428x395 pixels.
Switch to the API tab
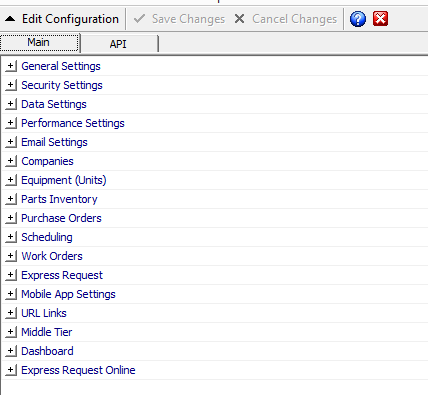tap(119, 44)
